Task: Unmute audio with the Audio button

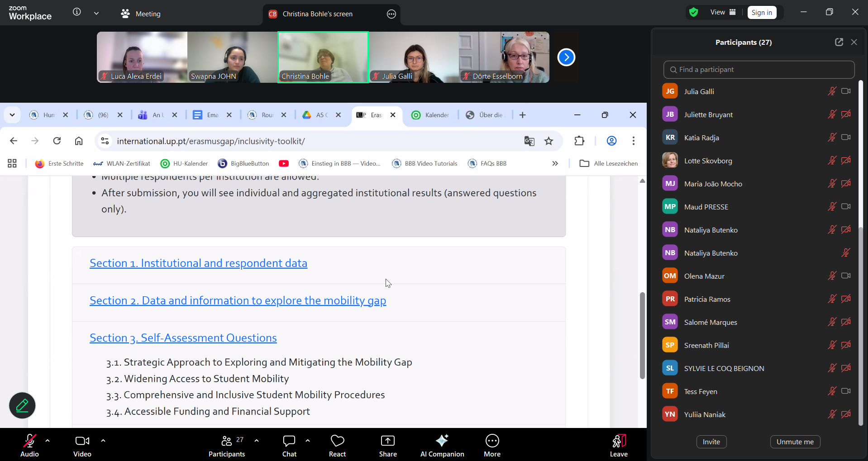Action: [x=29, y=445]
